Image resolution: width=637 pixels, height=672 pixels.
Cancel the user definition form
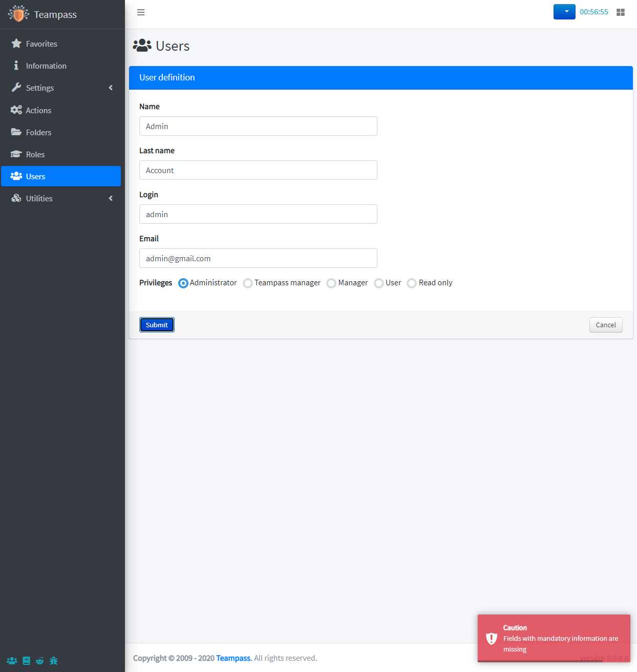tap(606, 325)
